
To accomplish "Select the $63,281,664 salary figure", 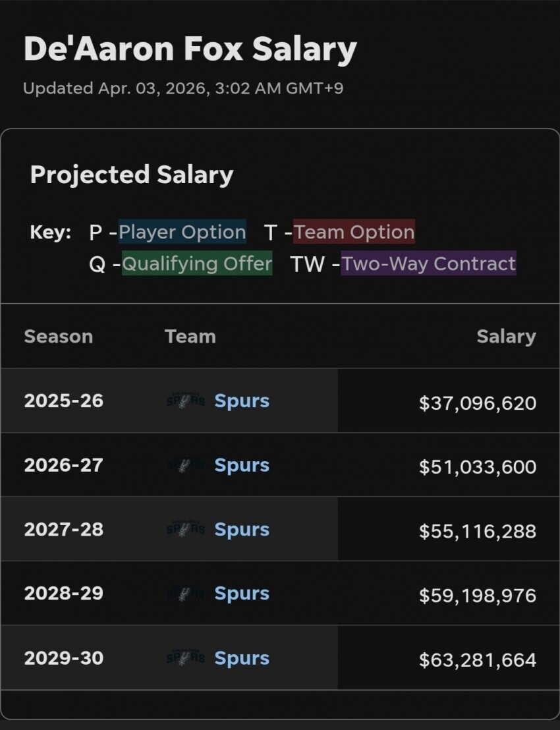I will [477, 660].
